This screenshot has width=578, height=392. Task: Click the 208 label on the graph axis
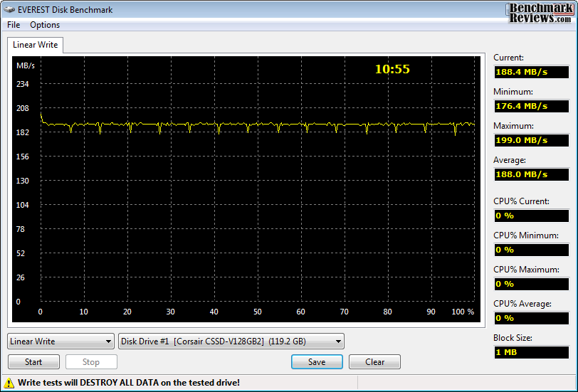(x=23, y=108)
